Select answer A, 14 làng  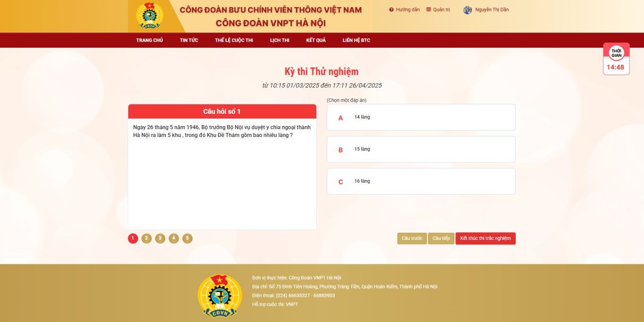pyautogui.click(x=421, y=117)
